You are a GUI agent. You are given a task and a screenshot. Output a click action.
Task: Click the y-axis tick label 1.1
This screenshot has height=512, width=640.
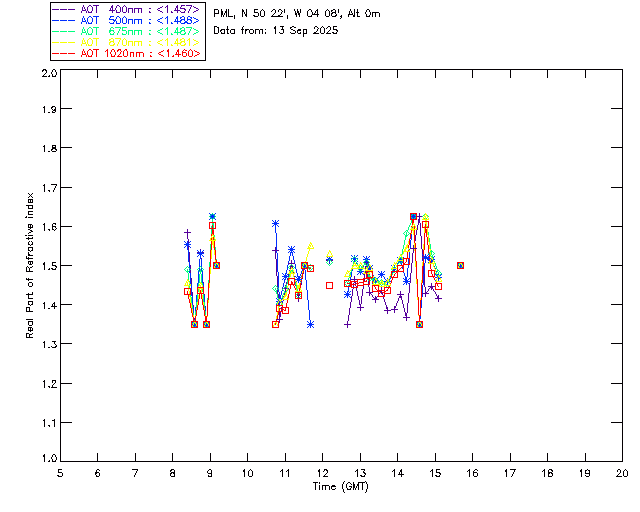tap(49, 423)
